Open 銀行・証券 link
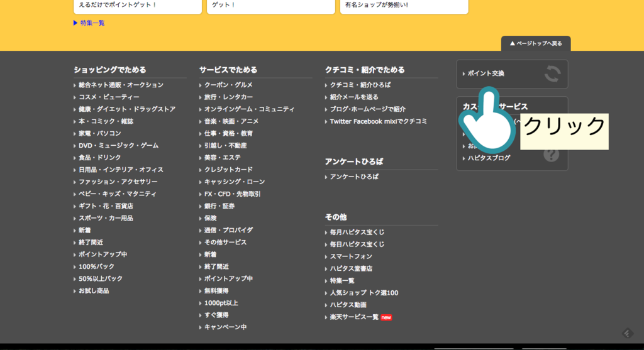The image size is (644, 350). tap(219, 206)
